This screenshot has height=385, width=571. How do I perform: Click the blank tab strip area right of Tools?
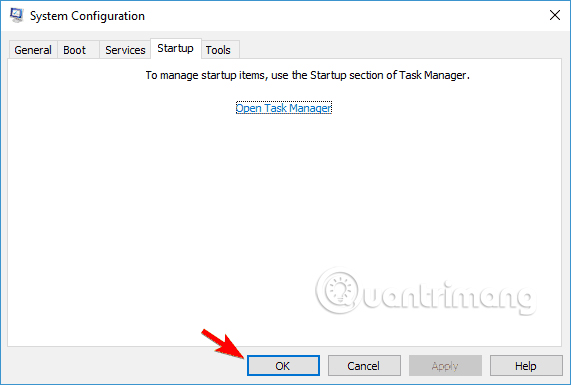point(401,49)
